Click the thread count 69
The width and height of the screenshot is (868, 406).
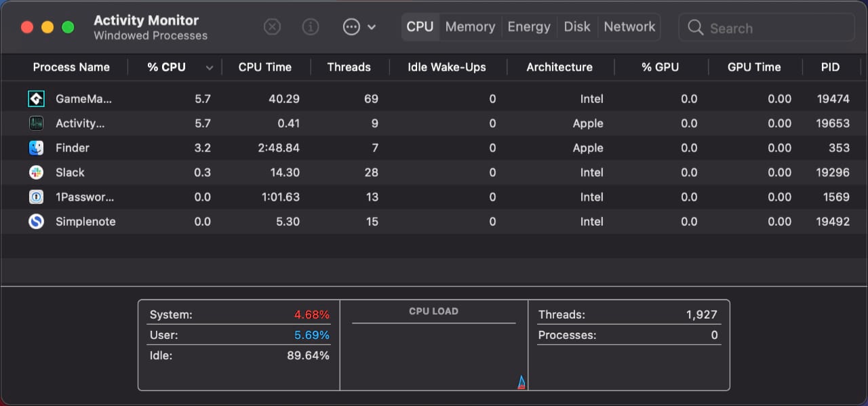(371, 99)
